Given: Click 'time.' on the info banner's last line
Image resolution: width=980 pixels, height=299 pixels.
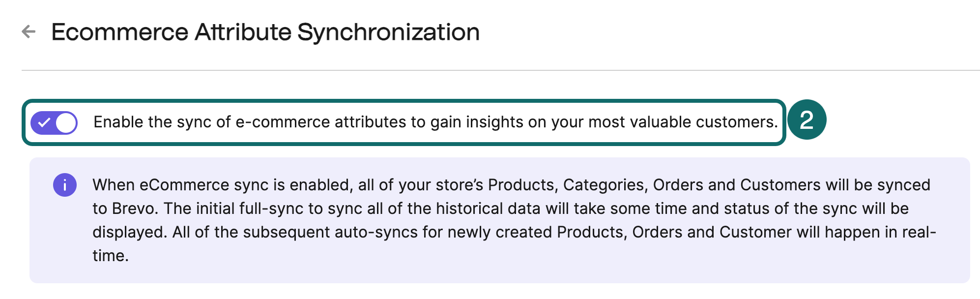Looking at the screenshot, I should (x=111, y=256).
